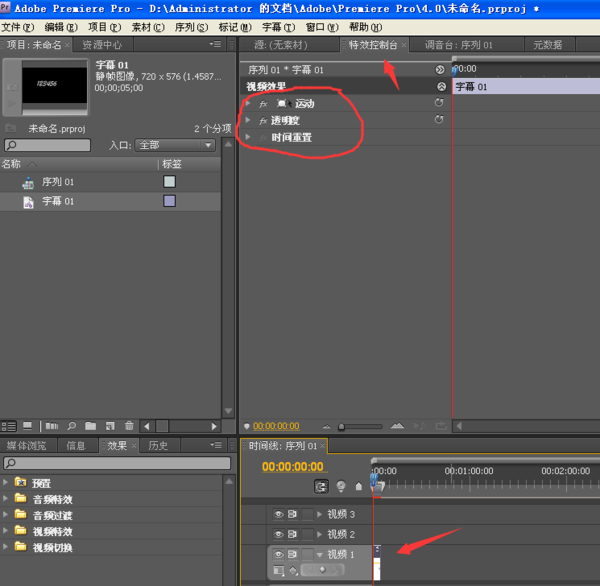Click the trash icon in Project panel
Image resolution: width=600 pixels, height=586 pixels.
(128, 426)
